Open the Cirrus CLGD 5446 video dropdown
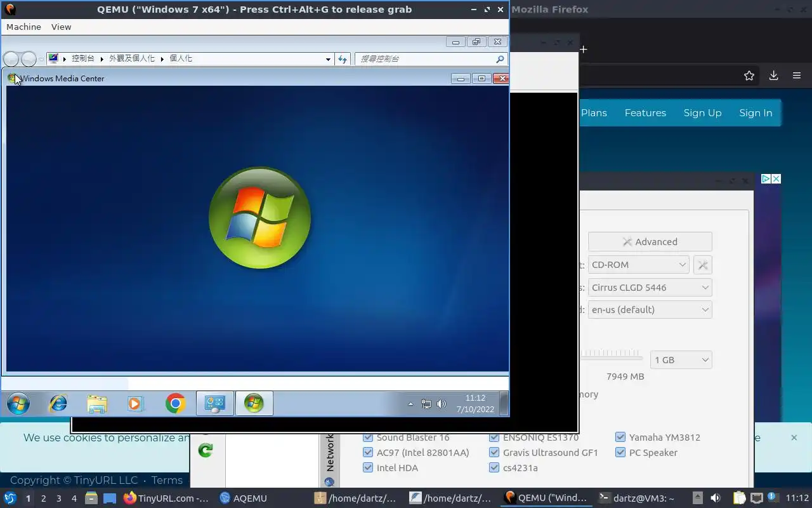 pyautogui.click(x=650, y=288)
